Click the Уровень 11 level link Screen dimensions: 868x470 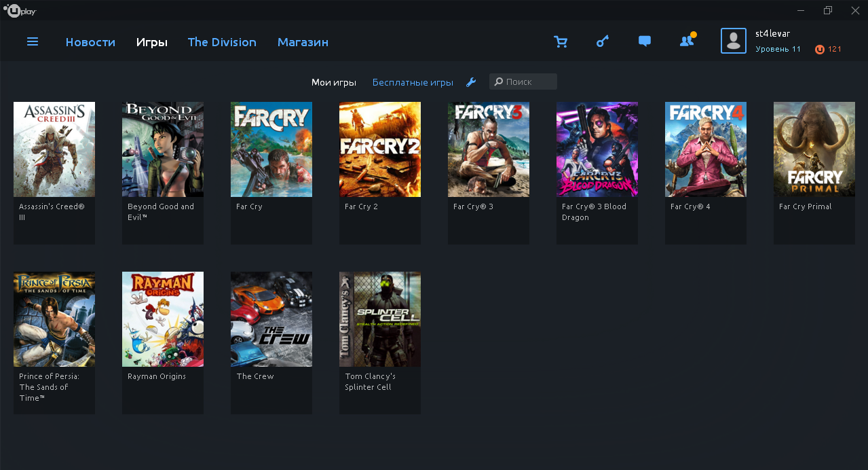click(x=778, y=49)
